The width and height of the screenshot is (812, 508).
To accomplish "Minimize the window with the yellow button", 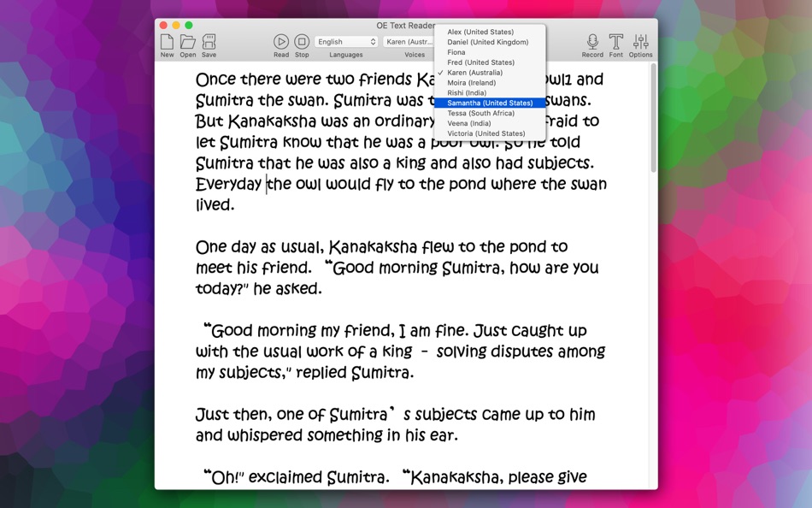I will 176,25.
